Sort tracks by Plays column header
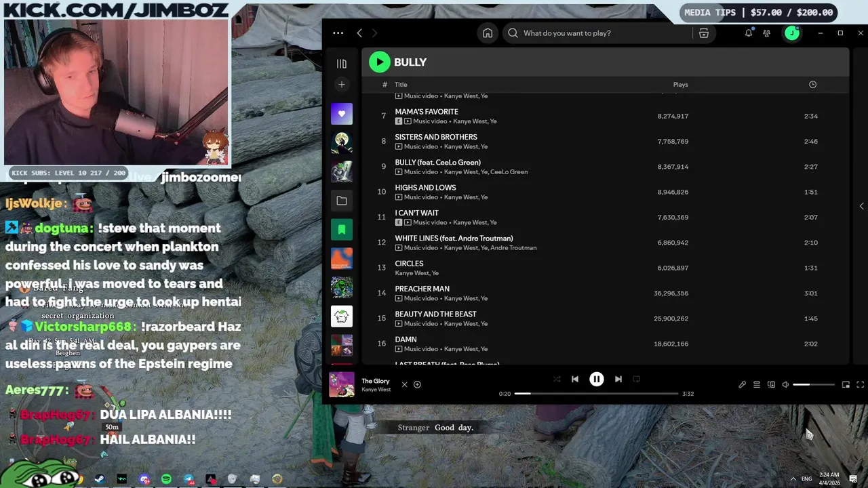 [680, 85]
